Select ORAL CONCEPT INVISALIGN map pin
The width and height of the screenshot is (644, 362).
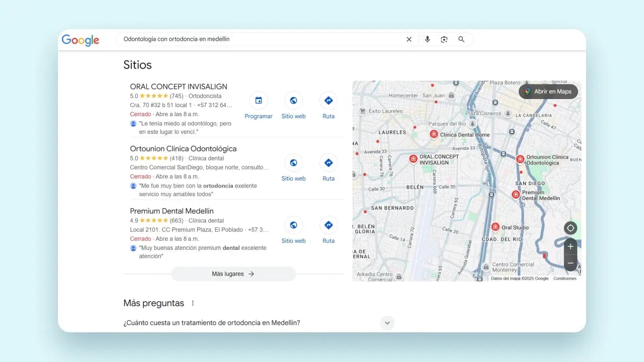[413, 159]
